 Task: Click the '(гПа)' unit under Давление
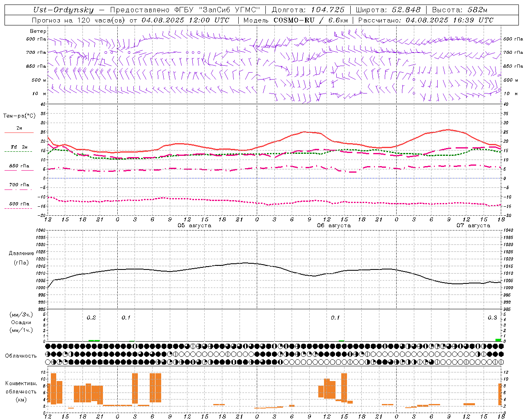(21, 262)
